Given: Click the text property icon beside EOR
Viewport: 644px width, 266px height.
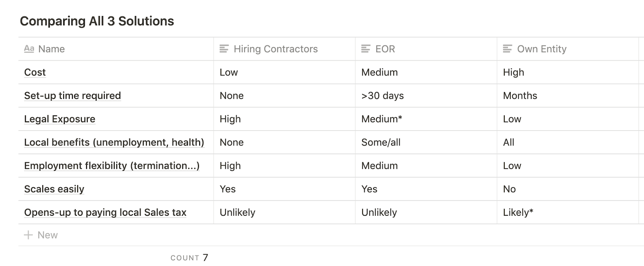Looking at the screenshot, I should (365, 49).
